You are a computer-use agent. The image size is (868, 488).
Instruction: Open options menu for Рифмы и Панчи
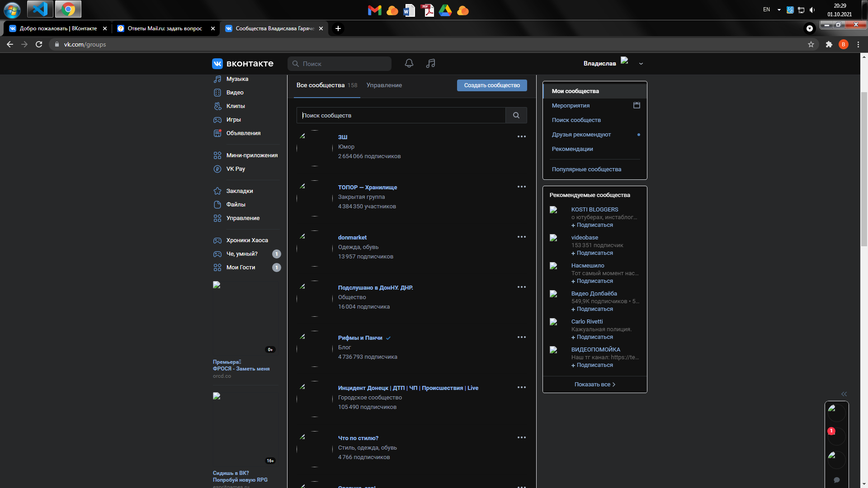tap(521, 337)
